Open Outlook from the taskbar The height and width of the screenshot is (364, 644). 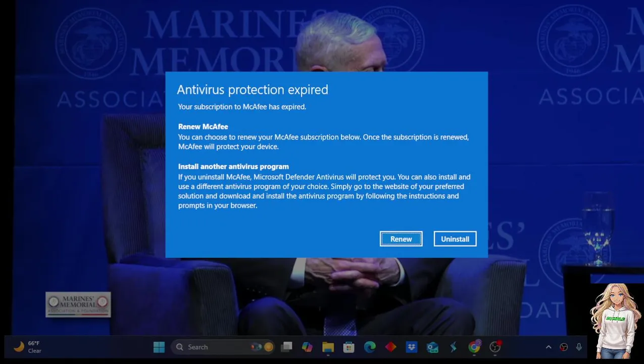pyautogui.click(x=432, y=347)
